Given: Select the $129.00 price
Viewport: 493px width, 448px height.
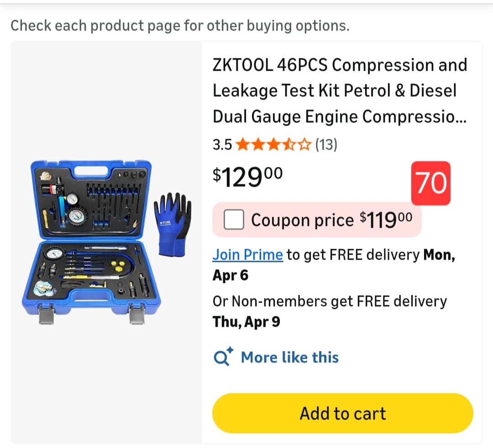Looking at the screenshot, I should click(247, 176).
